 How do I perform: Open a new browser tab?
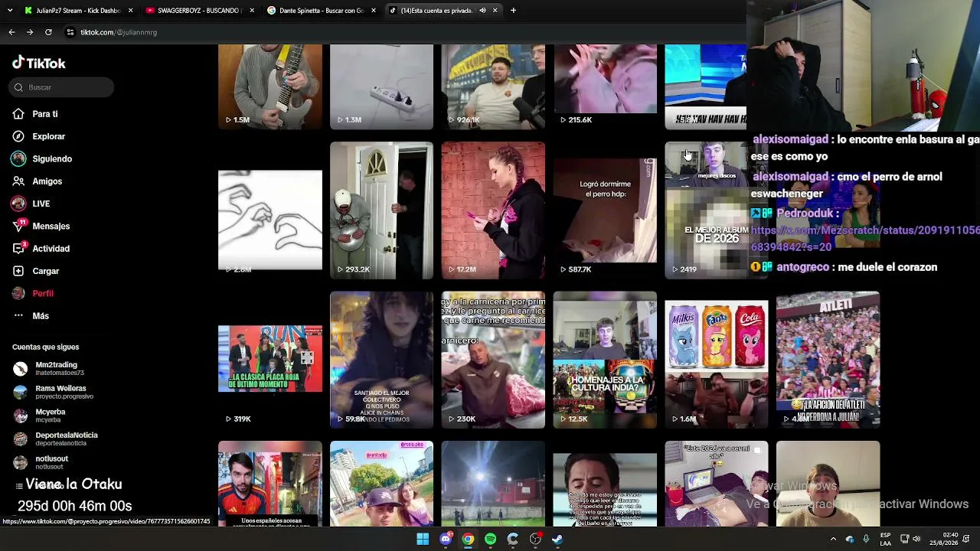(x=513, y=11)
